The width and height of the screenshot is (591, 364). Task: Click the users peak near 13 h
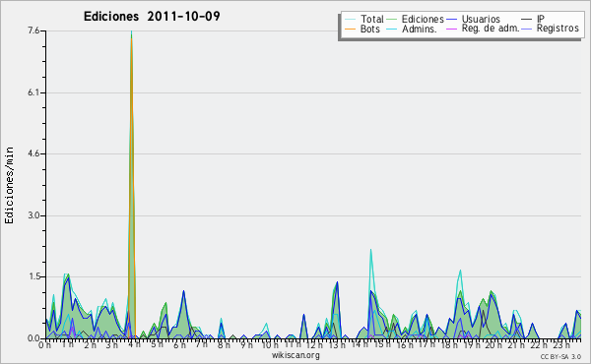pos(337,282)
